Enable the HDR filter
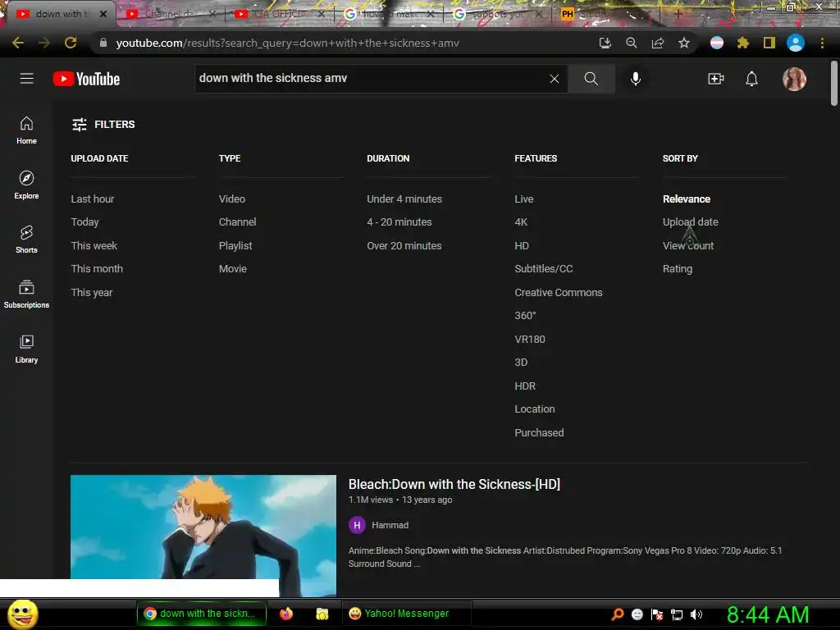 525,386
